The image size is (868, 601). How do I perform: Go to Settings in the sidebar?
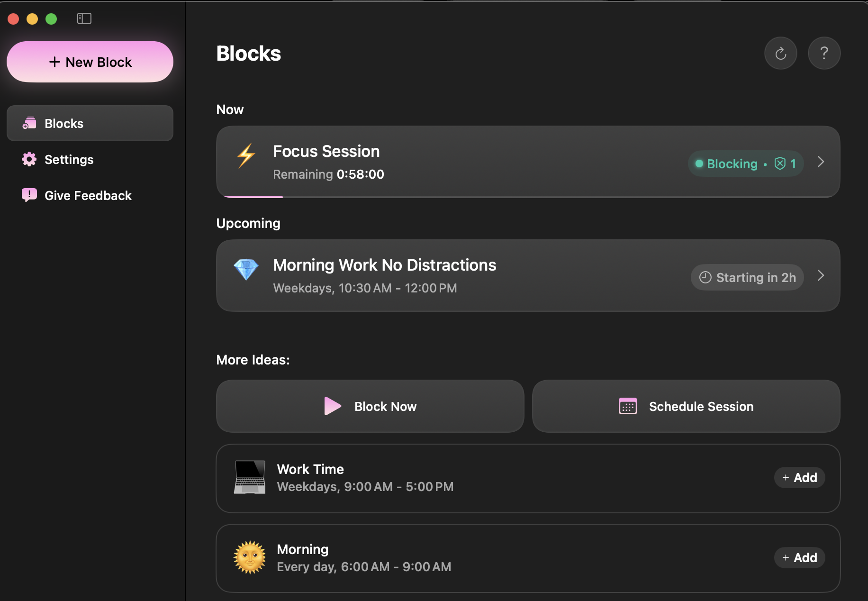tap(90, 159)
